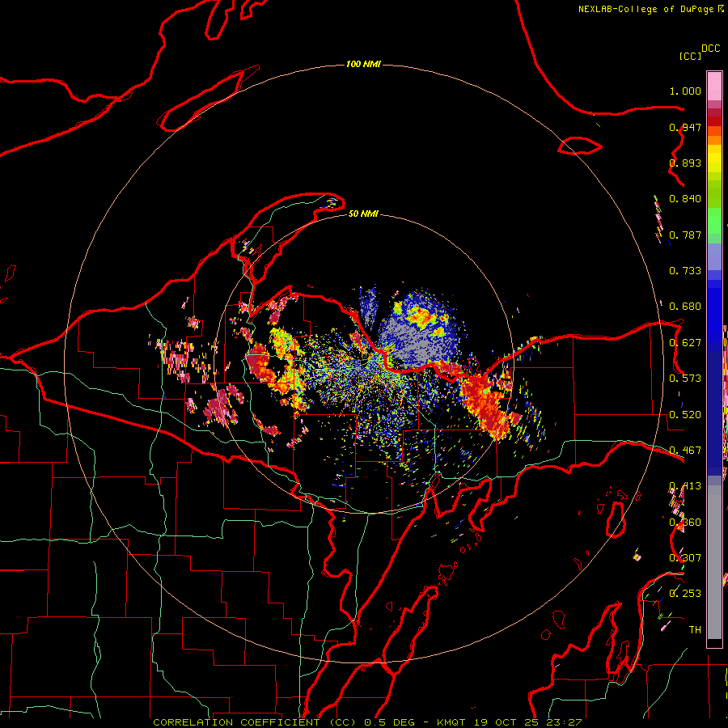Click the 0.573 scale value label
Screen dimensions: 728x728
click(685, 379)
